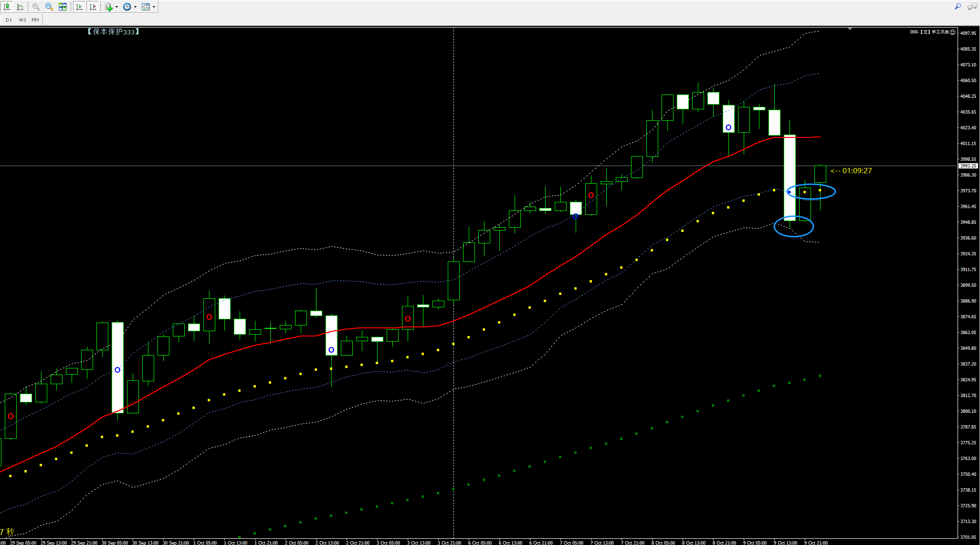Expand the templates dropdown arrow

click(154, 7)
